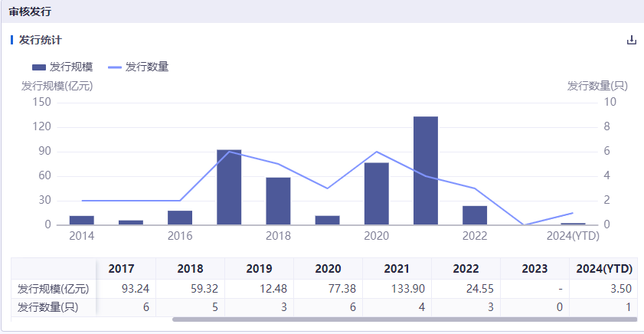Select the 2017 column header

tap(121, 269)
